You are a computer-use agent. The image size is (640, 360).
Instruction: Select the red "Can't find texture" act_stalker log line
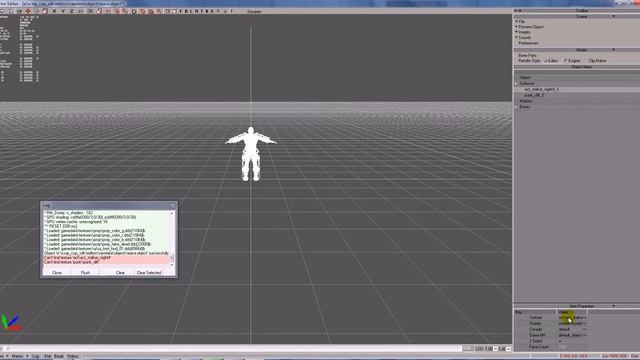[x=106, y=258]
